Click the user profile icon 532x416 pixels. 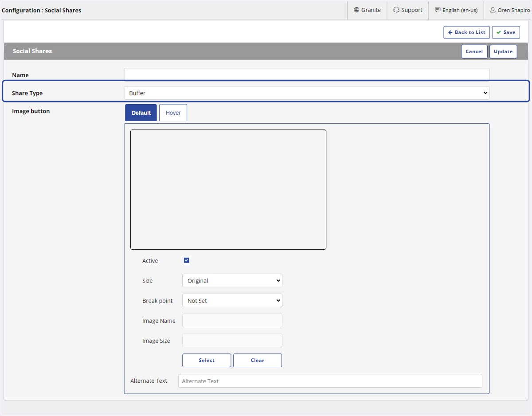click(493, 10)
